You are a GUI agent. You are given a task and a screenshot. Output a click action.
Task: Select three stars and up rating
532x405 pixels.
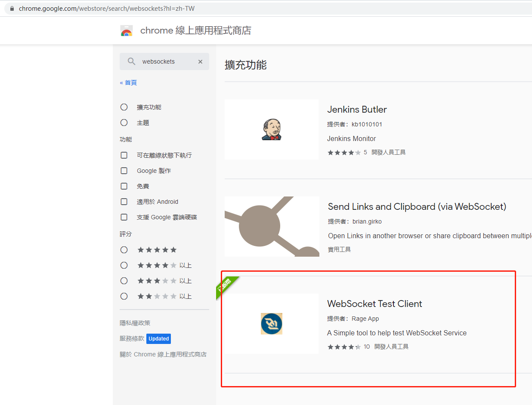(124, 281)
